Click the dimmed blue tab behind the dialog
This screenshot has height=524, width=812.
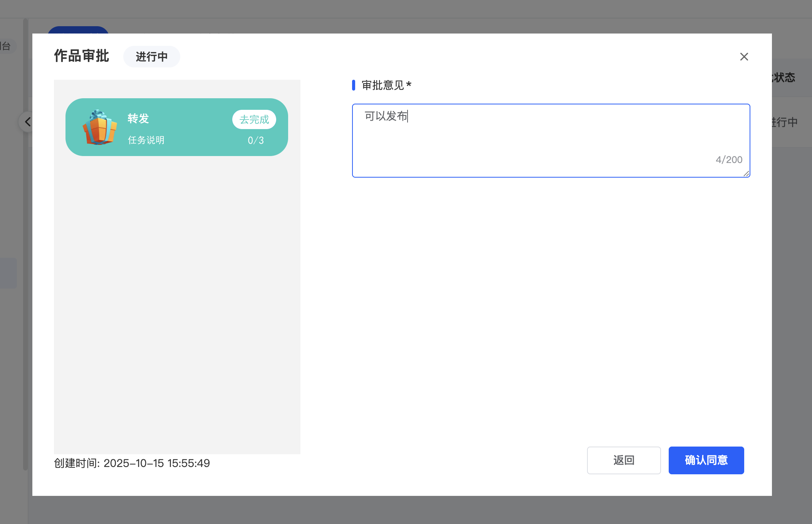pos(78,30)
